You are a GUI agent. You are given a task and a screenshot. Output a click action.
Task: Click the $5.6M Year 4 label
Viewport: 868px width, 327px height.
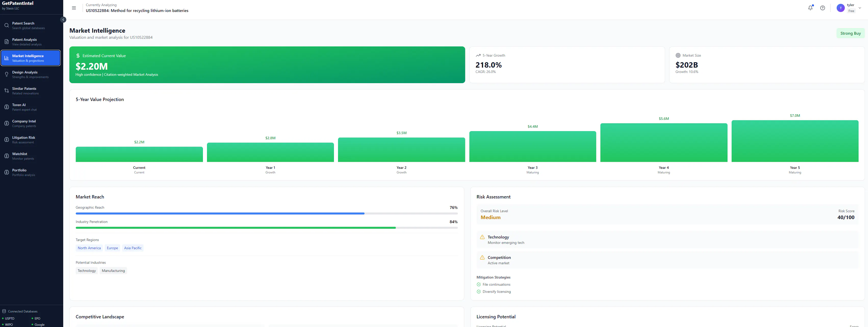(664, 119)
